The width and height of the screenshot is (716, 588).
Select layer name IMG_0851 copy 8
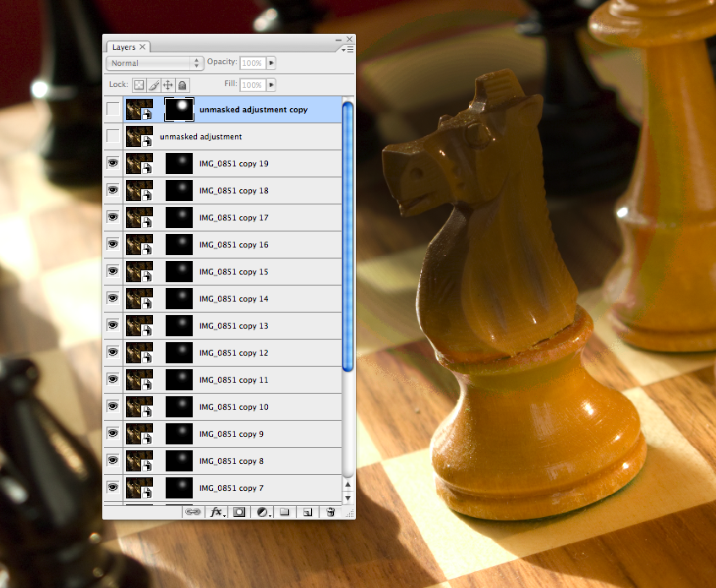[x=232, y=461]
